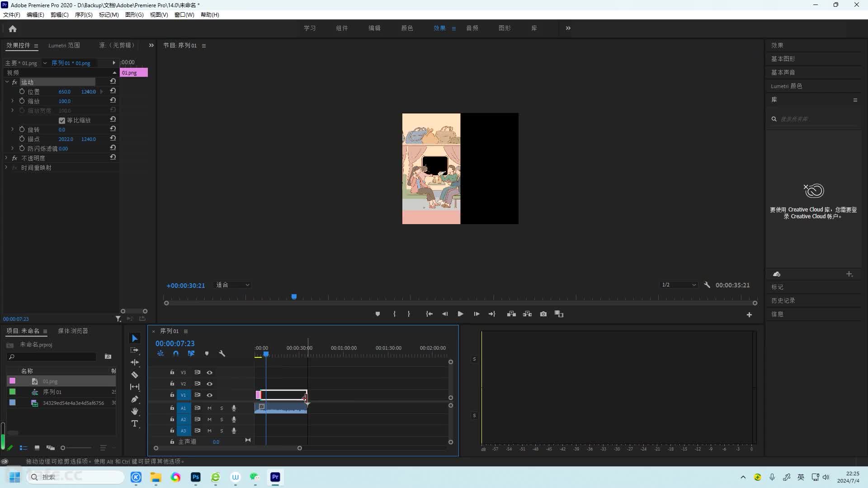Lock the V1 track
The image size is (868, 488).
(x=172, y=395)
